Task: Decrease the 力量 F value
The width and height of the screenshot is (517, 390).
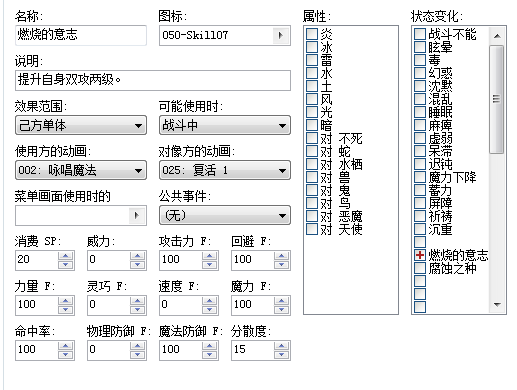Action: 66,309
